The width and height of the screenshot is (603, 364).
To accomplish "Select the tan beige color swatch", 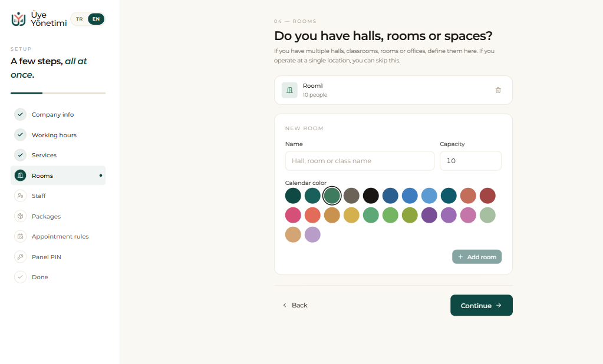I will (x=293, y=234).
